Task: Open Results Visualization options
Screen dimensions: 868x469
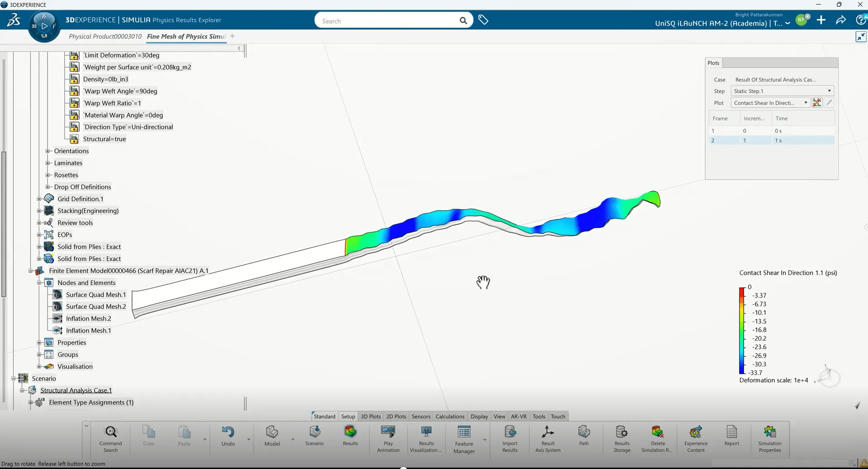Action: (x=425, y=437)
